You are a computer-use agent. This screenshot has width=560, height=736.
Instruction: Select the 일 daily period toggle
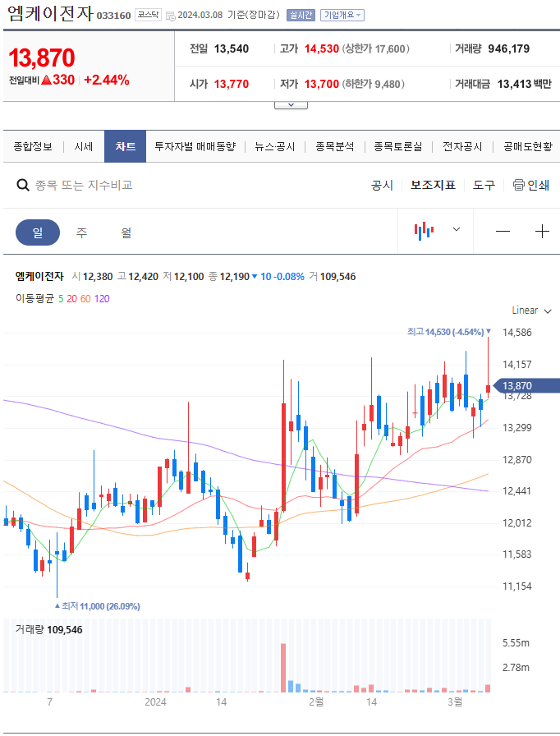[x=38, y=232]
